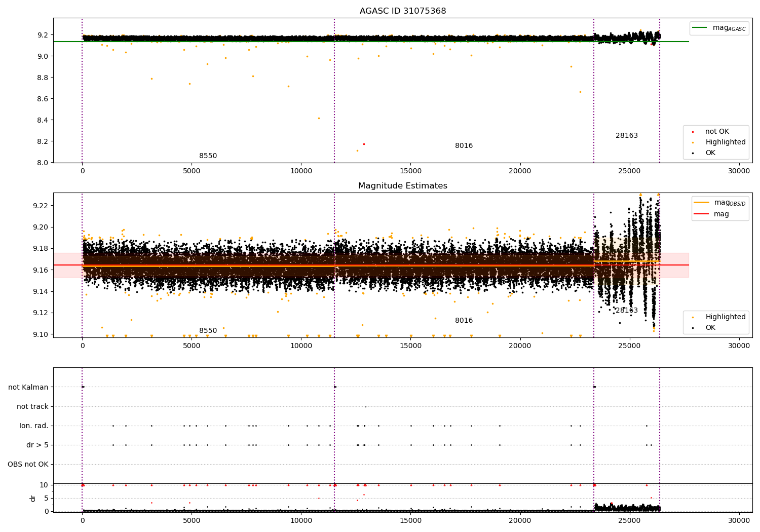Click the 10000 x-tick under Magnitude Estimates plot
Screen dimensions: 760x532
[301, 346]
